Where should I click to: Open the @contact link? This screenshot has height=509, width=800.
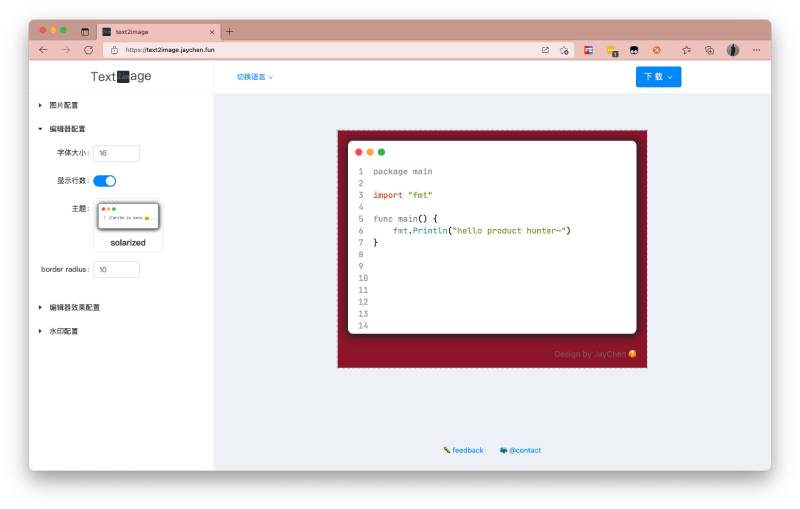(x=520, y=450)
